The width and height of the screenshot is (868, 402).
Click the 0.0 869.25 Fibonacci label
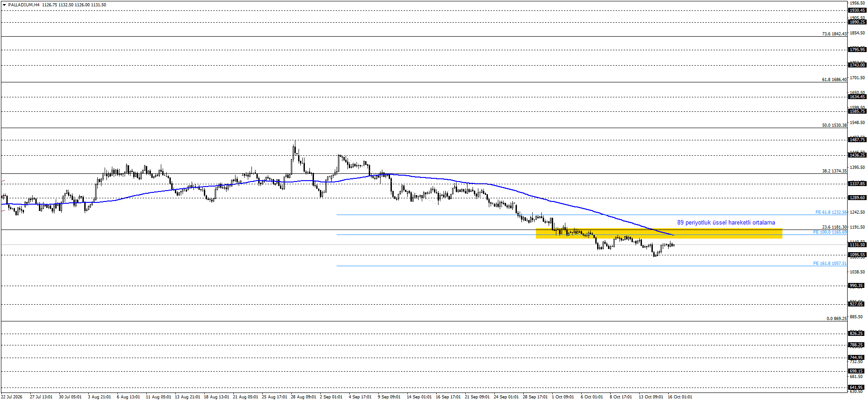click(836, 319)
